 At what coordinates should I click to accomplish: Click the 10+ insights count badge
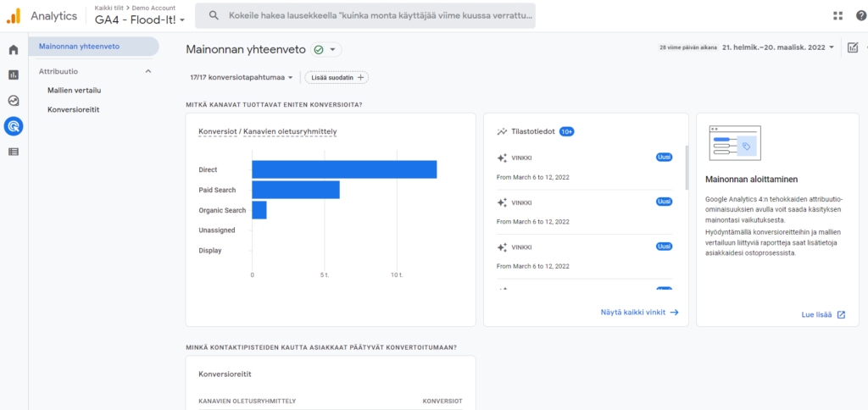(567, 131)
